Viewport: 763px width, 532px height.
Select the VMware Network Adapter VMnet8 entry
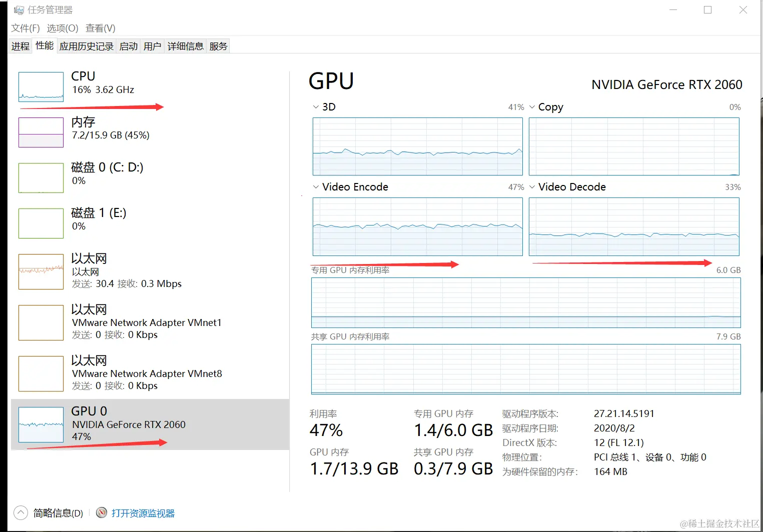tap(41, 373)
